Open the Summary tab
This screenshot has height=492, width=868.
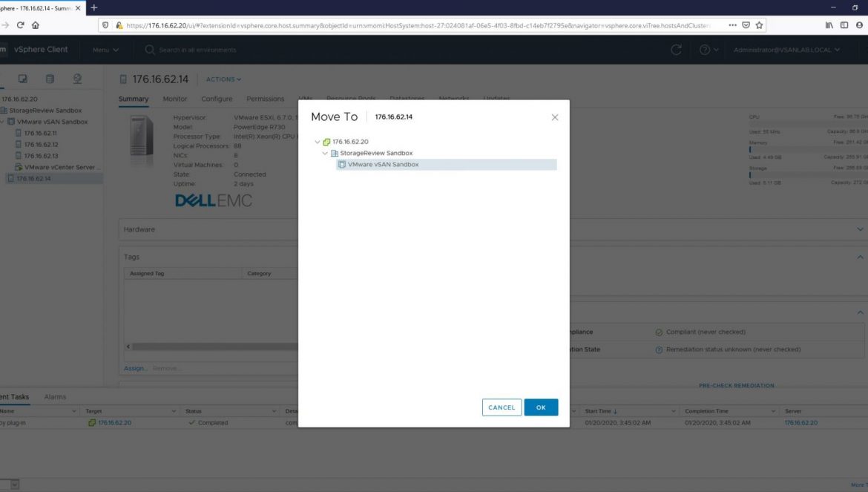(x=134, y=99)
